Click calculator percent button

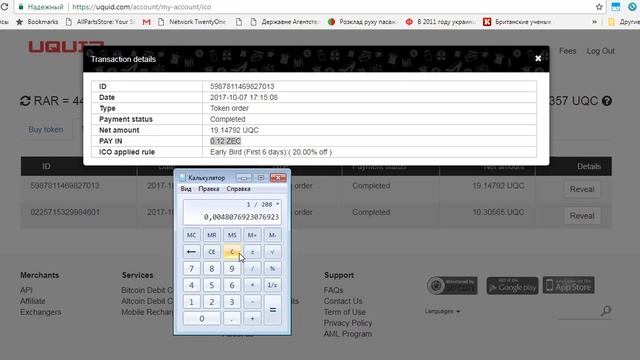pyautogui.click(x=272, y=269)
